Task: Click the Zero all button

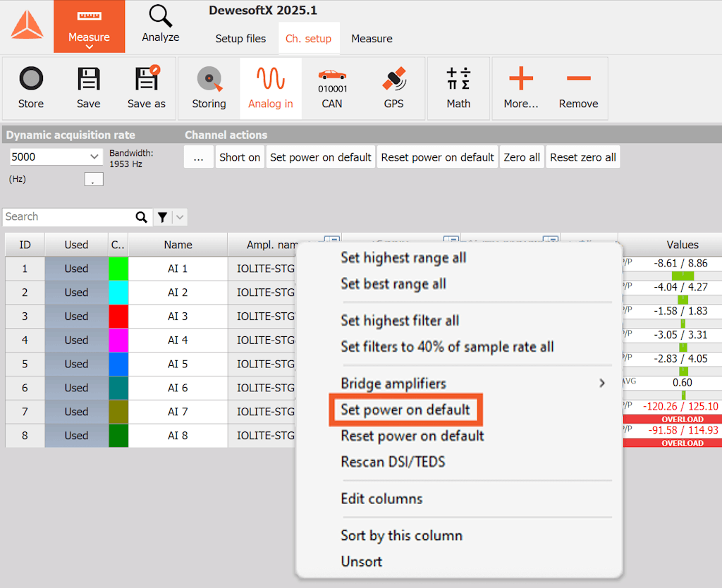Action: 522,157
